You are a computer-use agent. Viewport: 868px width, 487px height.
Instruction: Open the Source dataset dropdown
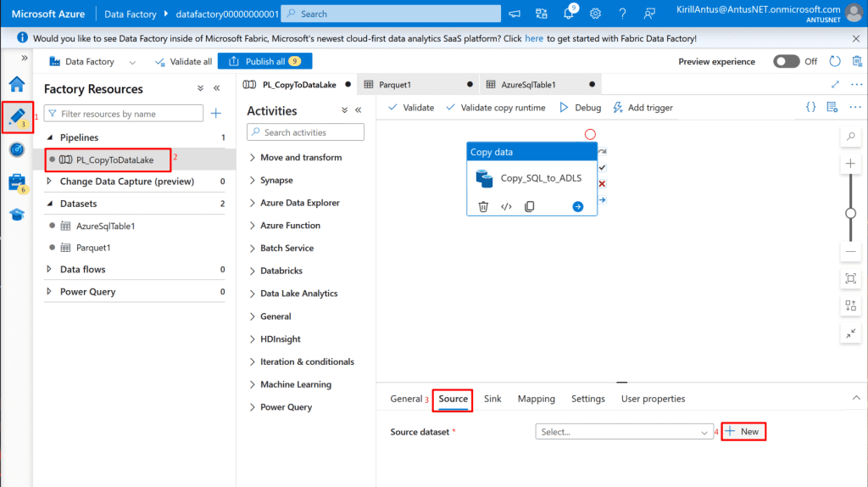(625, 432)
